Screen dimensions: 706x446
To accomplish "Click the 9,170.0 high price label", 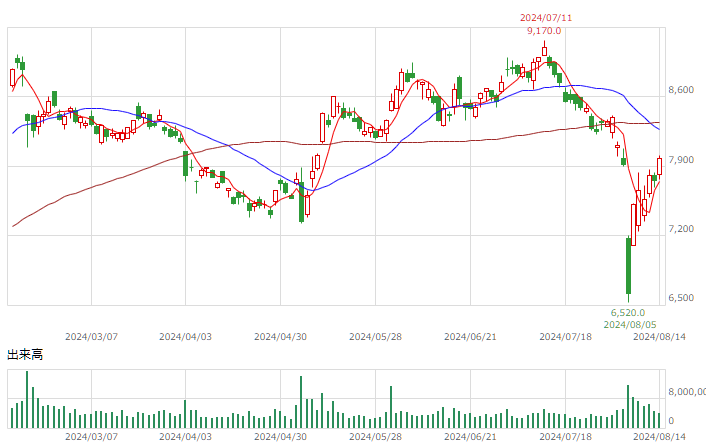I will (x=544, y=31).
